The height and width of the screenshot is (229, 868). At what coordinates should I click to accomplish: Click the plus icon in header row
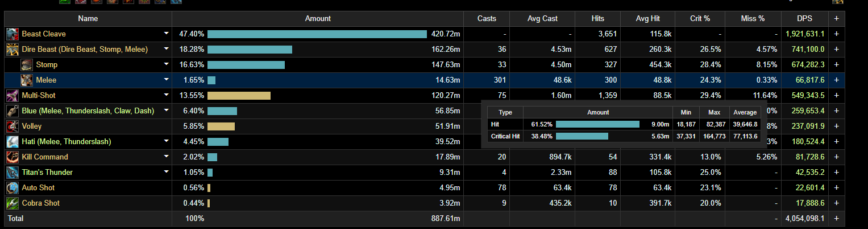tap(836, 19)
